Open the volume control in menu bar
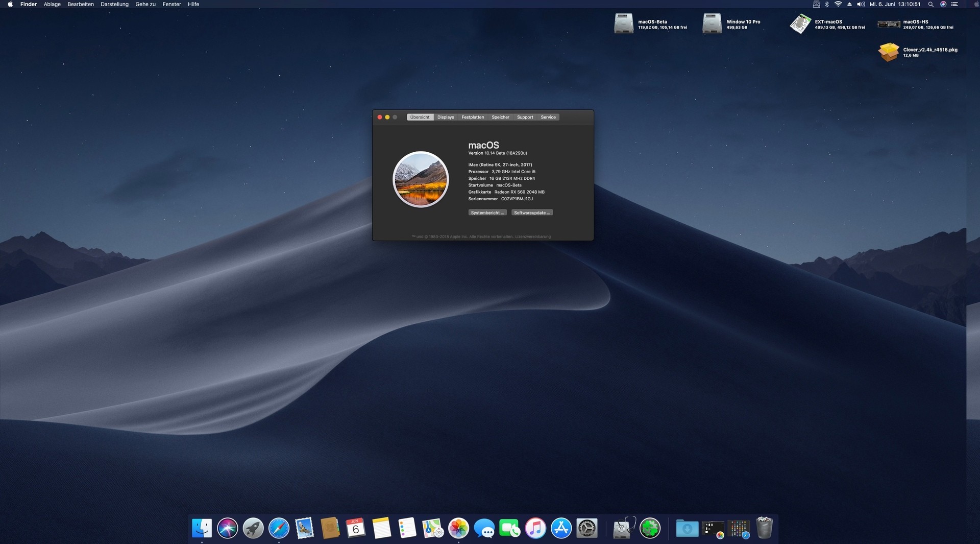Image resolution: width=980 pixels, height=544 pixels. tap(861, 4)
